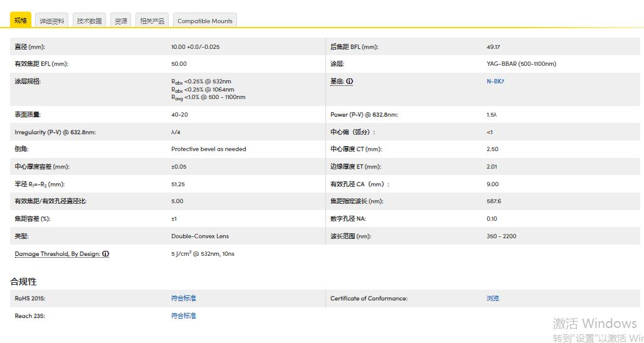Click the underlined 基底 label

(337, 82)
